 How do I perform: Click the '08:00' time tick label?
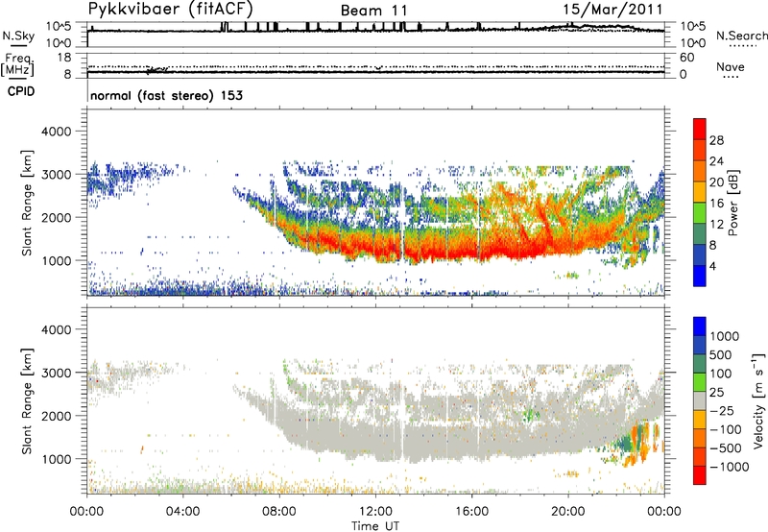(279, 512)
